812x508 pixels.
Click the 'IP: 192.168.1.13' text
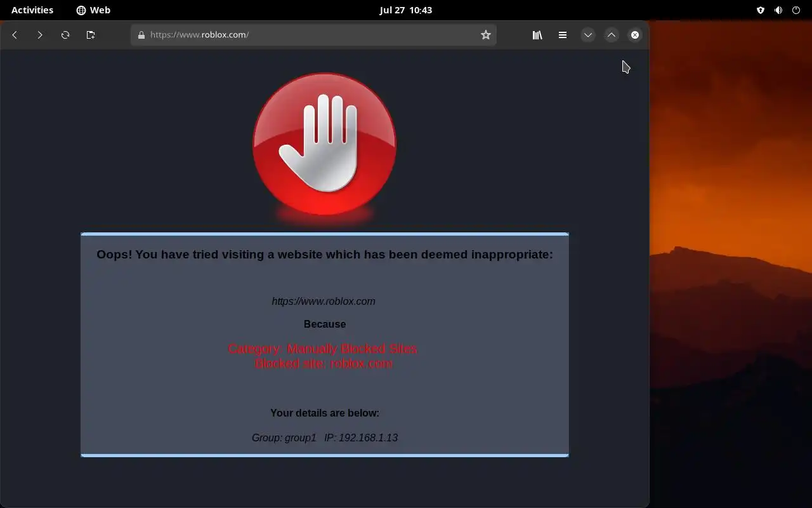pyautogui.click(x=361, y=438)
